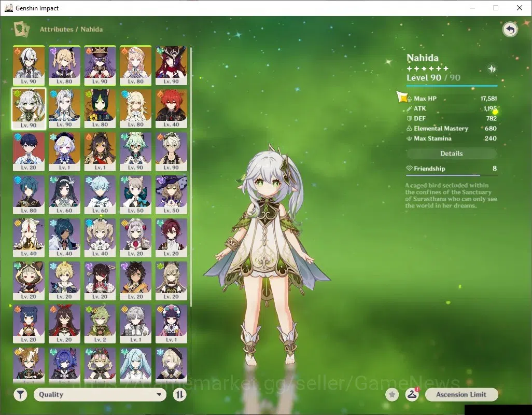Viewport: 532px width, 415px height.
Task: Select Yun Jin's Lv. 1 portrait
Action: point(171,324)
